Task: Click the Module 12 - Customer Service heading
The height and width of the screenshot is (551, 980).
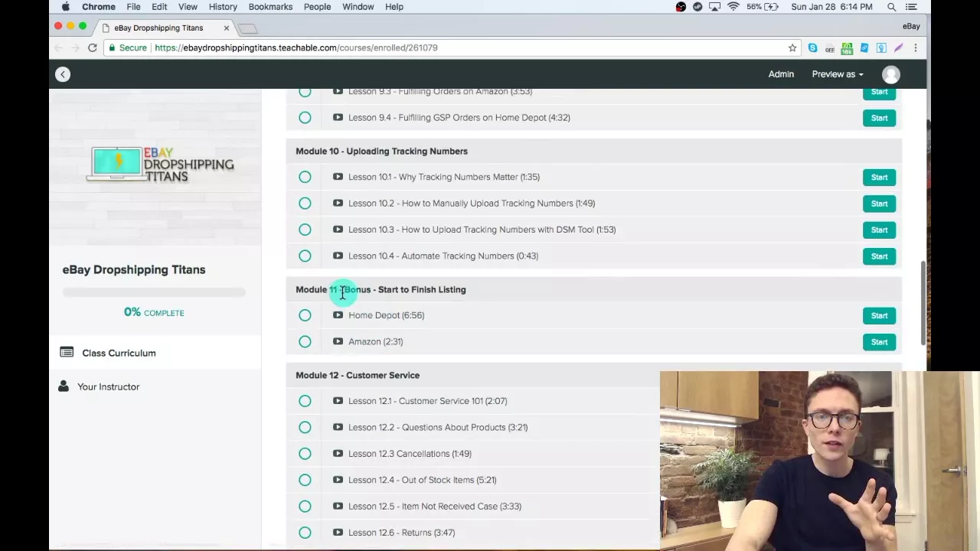Action: (x=358, y=375)
